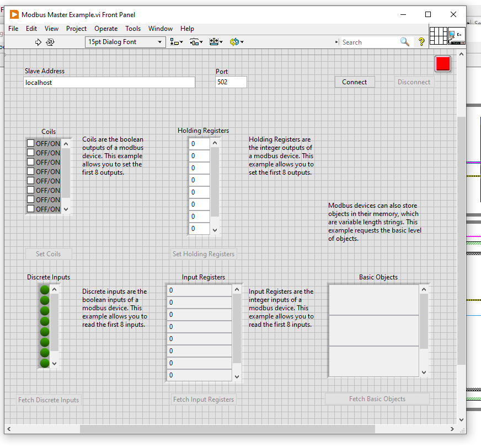Click the first Basic Objects string cell
The width and height of the screenshot is (481, 448).
pyautogui.click(x=373, y=300)
